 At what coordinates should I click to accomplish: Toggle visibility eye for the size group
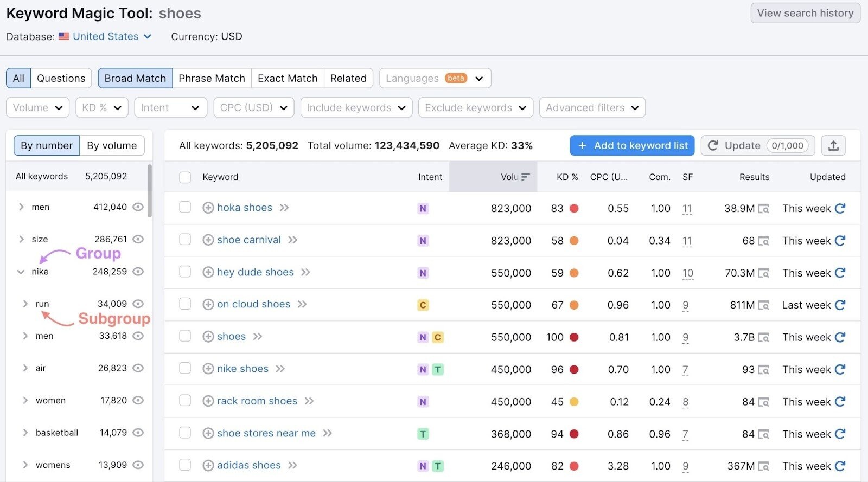coord(138,239)
